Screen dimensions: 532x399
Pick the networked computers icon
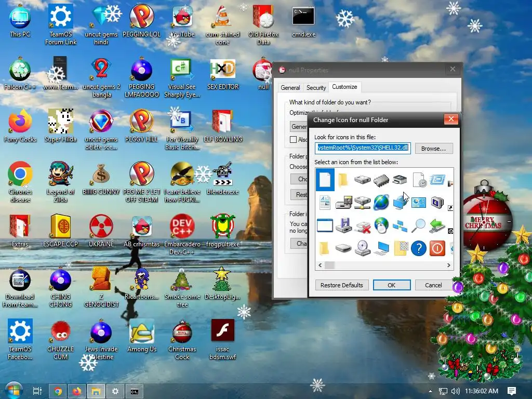(400, 225)
